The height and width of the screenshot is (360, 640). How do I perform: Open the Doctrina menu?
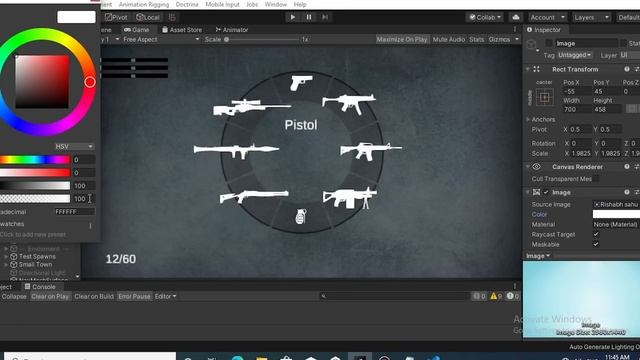[x=187, y=4]
